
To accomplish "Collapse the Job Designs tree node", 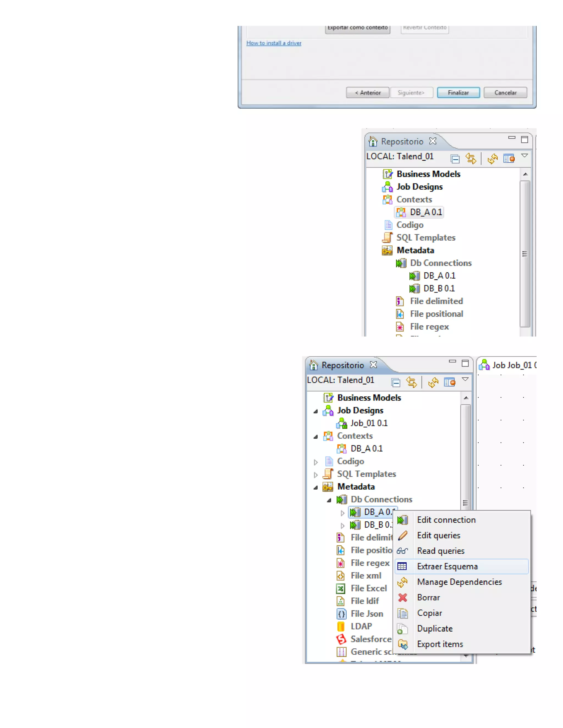I will pyautogui.click(x=316, y=411).
